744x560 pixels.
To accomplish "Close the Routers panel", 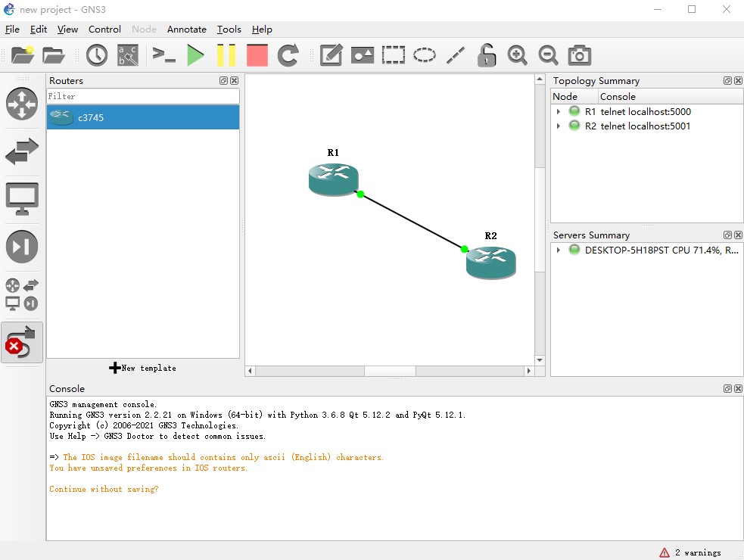I will click(x=235, y=81).
